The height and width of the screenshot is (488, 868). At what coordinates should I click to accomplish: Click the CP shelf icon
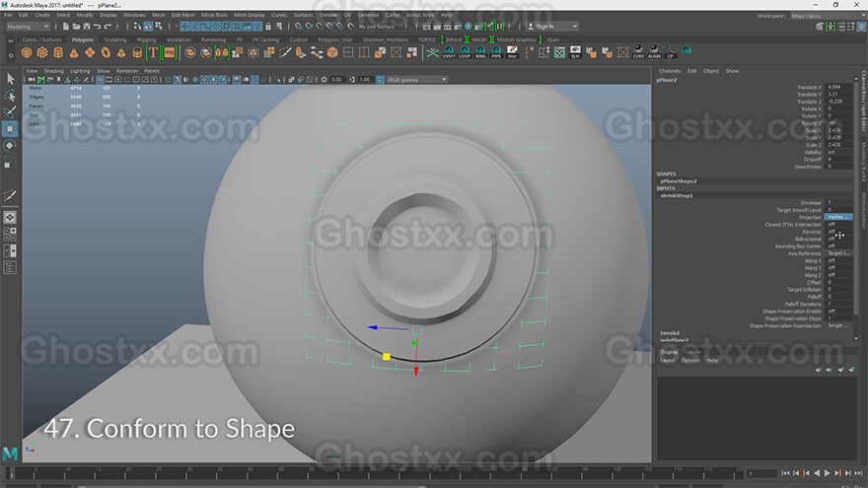pos(671,52)
